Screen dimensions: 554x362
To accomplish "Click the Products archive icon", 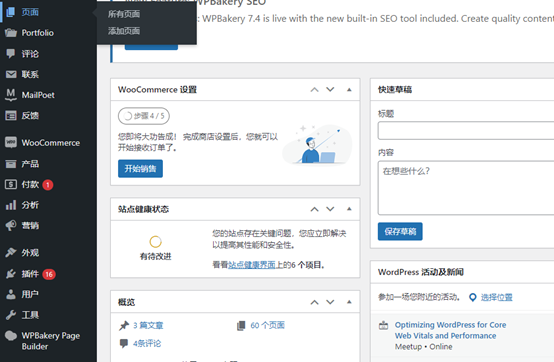I will [11, 164].
